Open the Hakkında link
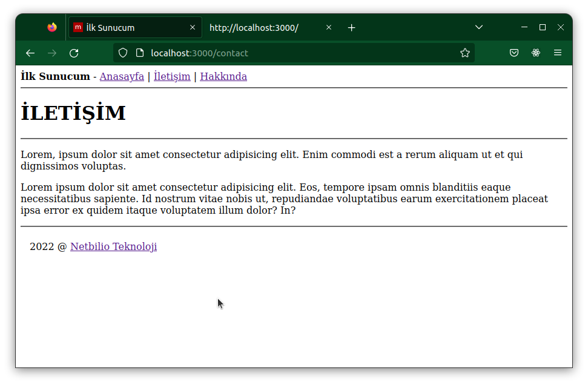588x385 pixels. click(x=223, y=76)
